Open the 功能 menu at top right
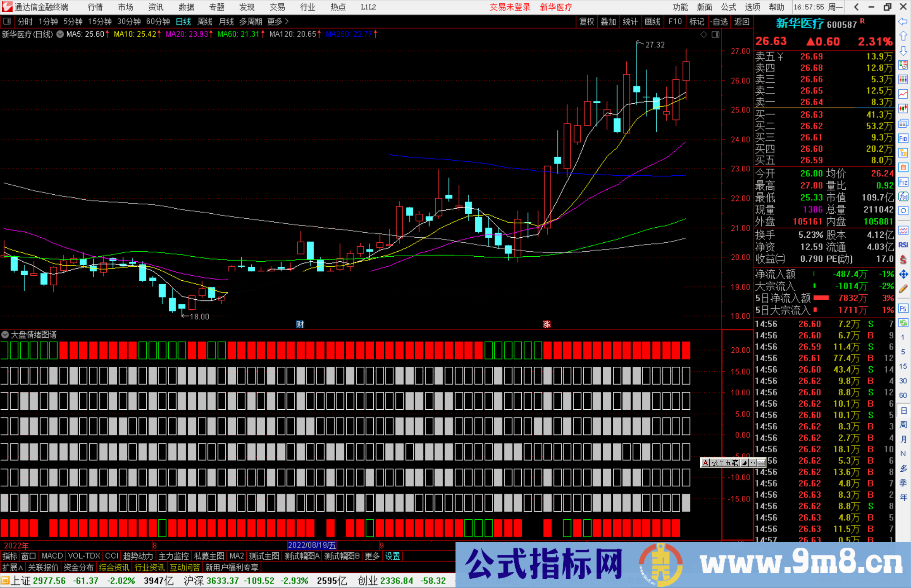 [680, 7]
